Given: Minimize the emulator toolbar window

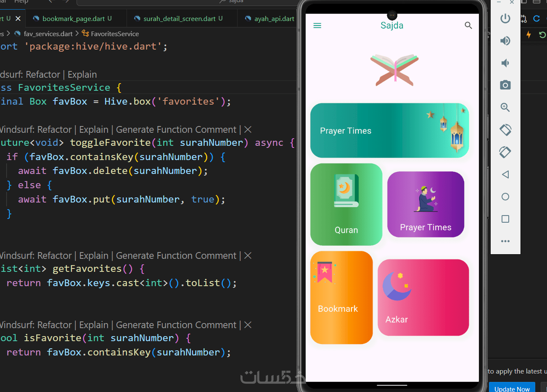Looking at the screenshot, I should (x=499, y=2).
